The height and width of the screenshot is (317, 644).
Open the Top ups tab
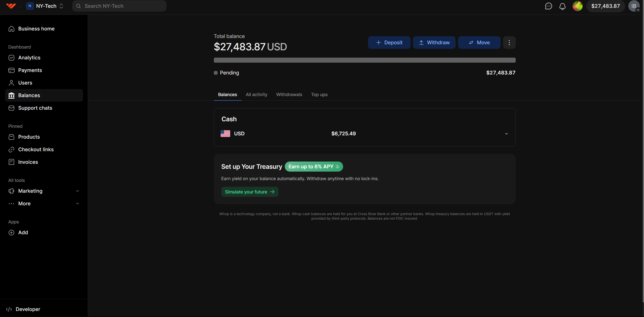point(319,95)
